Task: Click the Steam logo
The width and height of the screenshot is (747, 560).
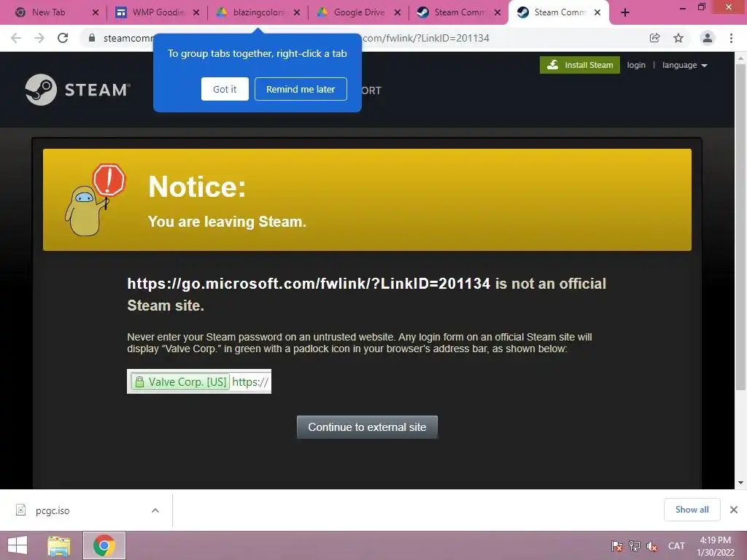Action: coord(77,90)
